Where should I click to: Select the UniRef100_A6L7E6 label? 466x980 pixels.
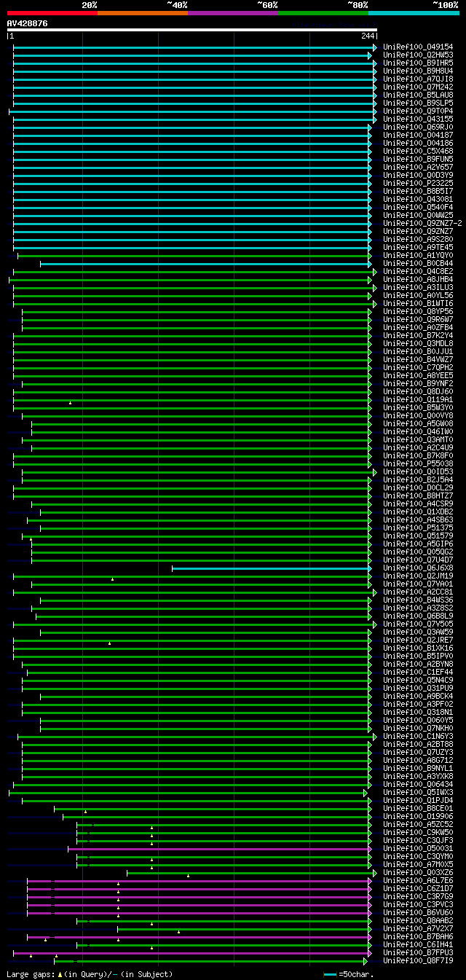pyautogui.click(x=418, y=881)
